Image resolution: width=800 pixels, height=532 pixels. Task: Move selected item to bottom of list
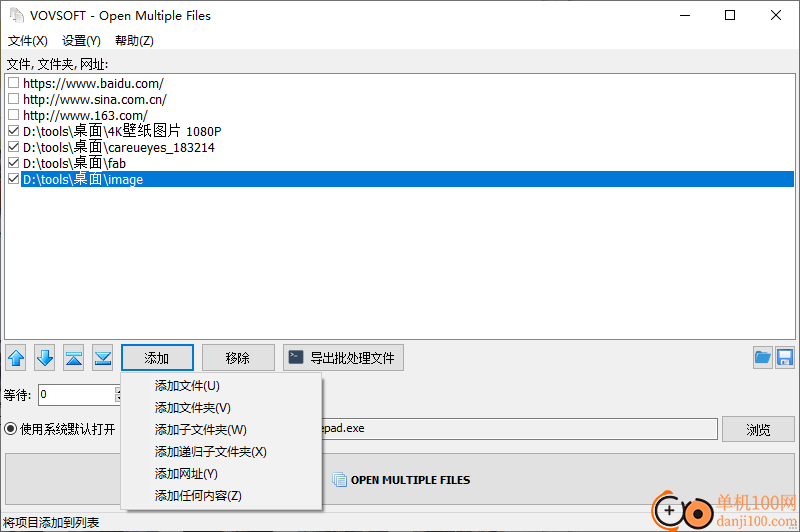pos(103,358)
